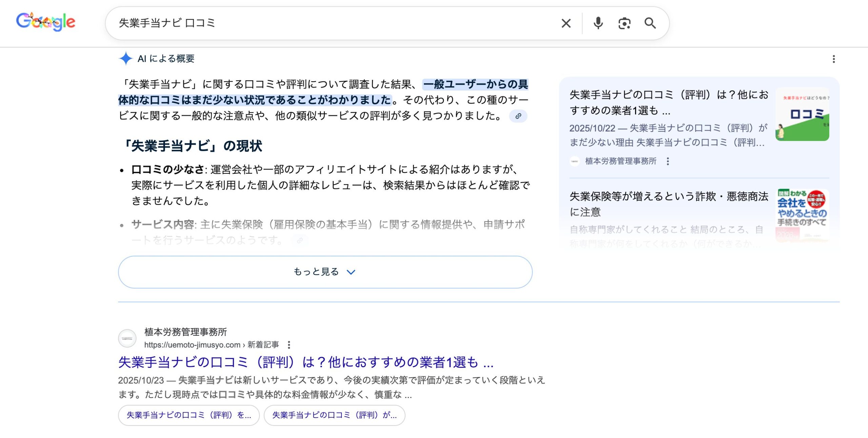Click the 口コミ green thumbnail image
This screenshot has width=868, height=438.
(x=802, y=114)
